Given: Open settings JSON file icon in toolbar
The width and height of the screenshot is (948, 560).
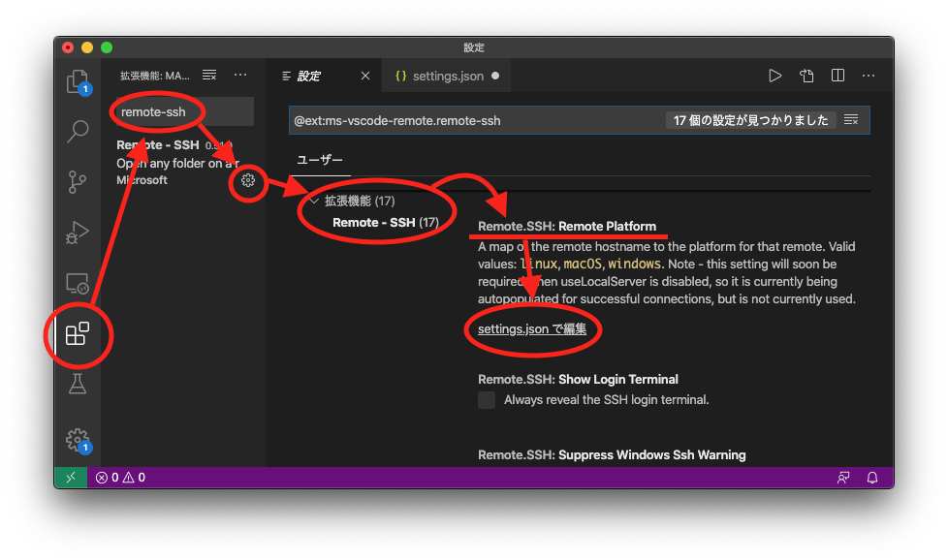Looking at the screenshot, I should tap(806, 76).
